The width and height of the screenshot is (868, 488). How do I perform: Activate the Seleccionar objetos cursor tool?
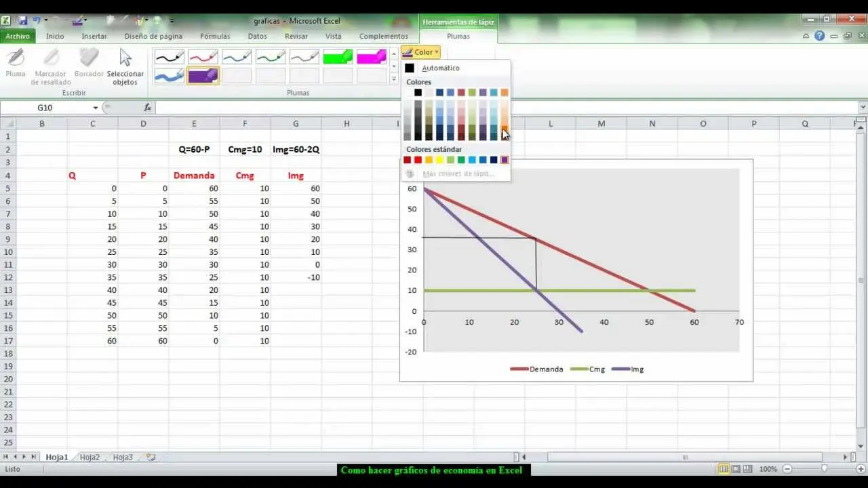(x=125, y=66)
